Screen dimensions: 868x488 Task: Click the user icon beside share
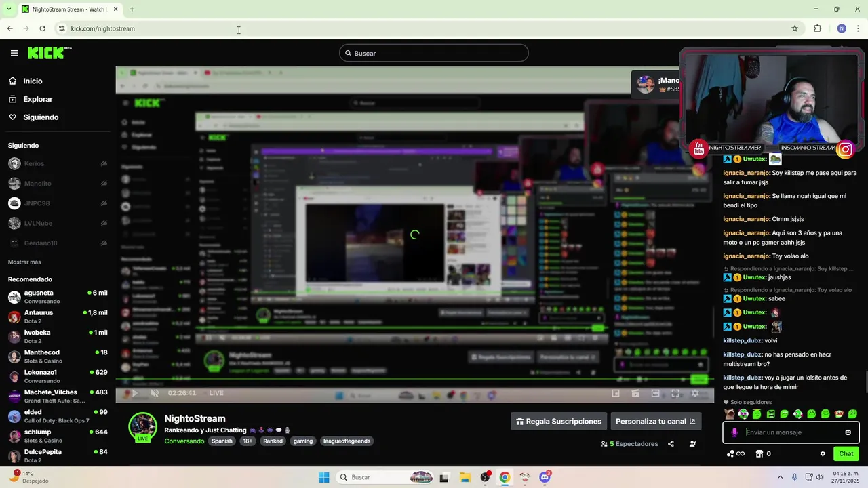point(692,444)
